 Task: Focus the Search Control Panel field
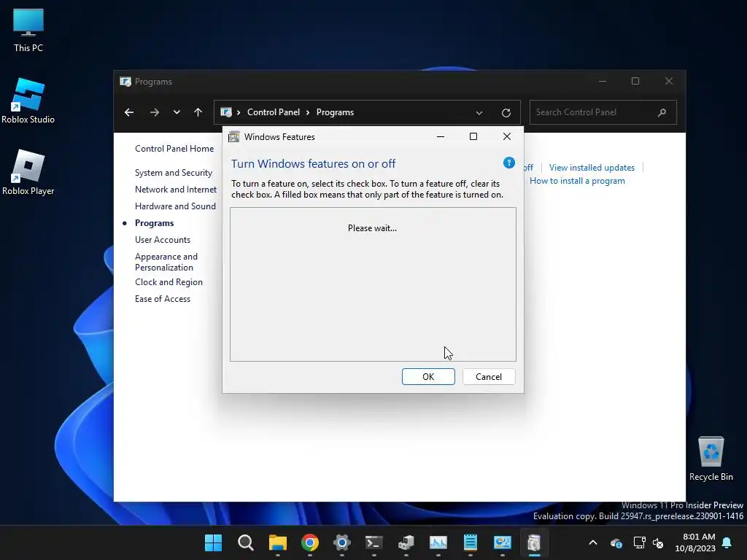click(603, 112)
